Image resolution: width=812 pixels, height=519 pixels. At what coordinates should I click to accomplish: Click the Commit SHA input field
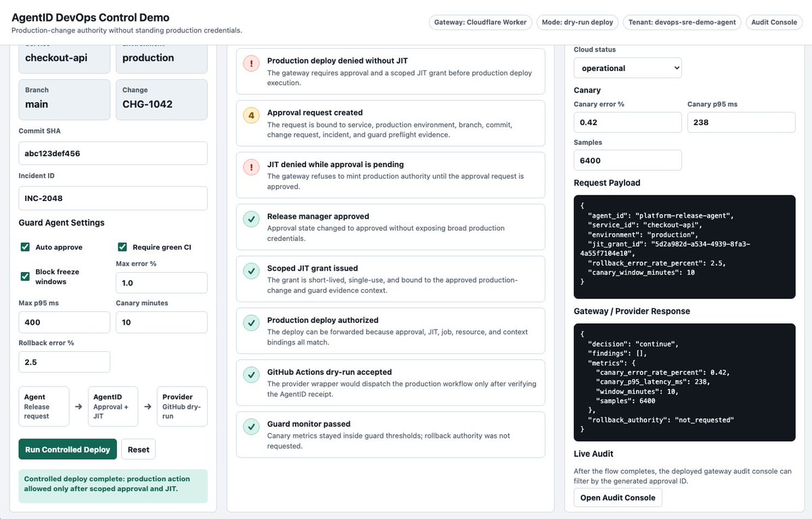click(x=113, y=153)
